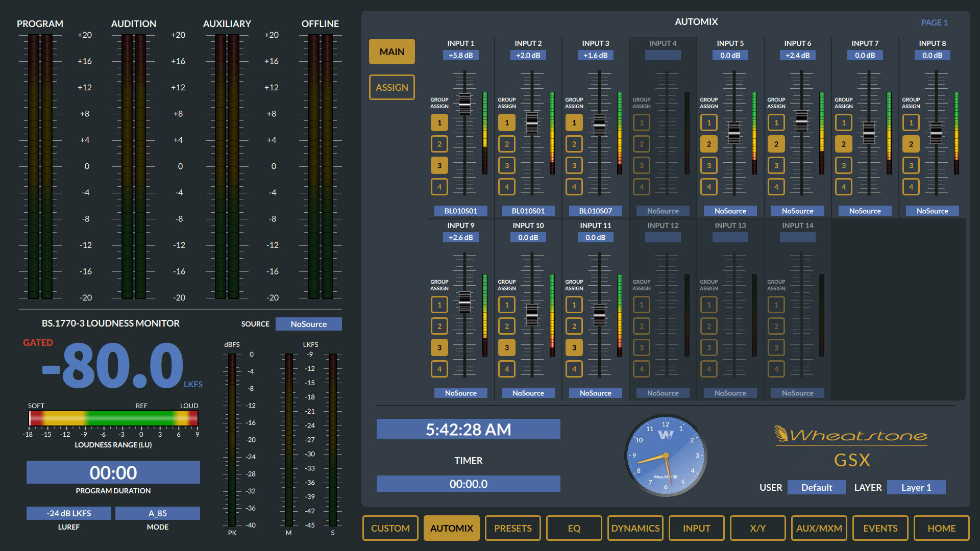The image size is (980, 551).
Task: Click the analog clock face
Action: tap(666, 456)
